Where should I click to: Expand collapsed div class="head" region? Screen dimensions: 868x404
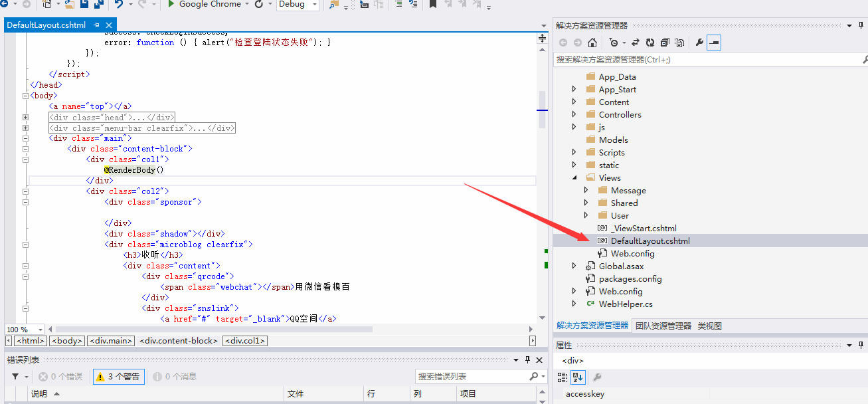click(25, 118)
